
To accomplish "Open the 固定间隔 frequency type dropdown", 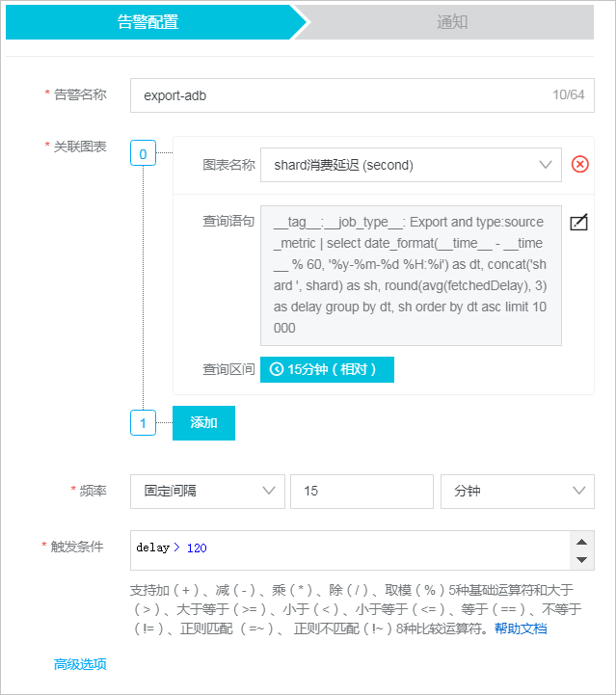I will [207, 491].
